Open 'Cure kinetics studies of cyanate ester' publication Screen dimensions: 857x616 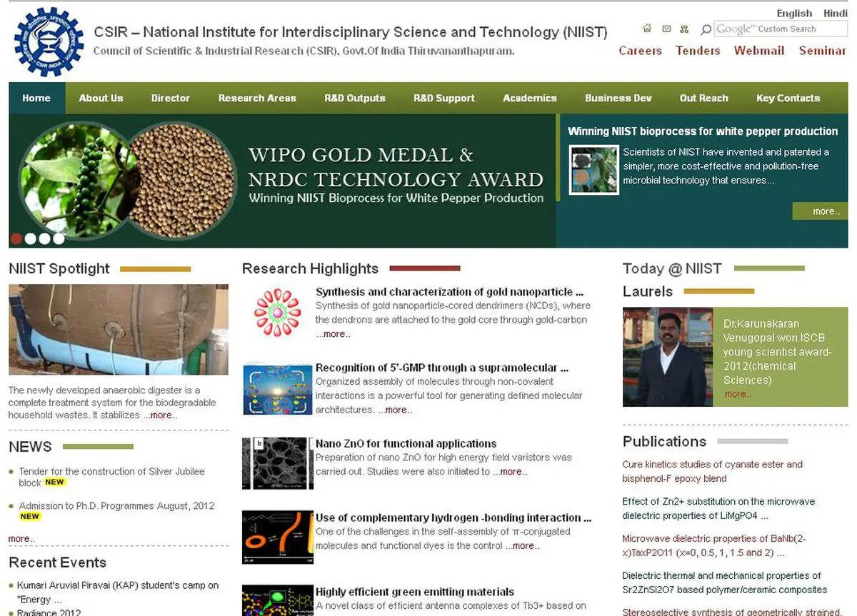pyautogui.click(x=712, y=471)
